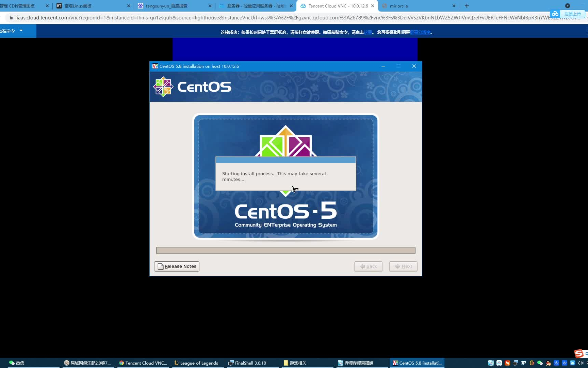This screenshot has height=368, width=588.
Task: Click the network monitors tray icon
Action: (516, 363)
